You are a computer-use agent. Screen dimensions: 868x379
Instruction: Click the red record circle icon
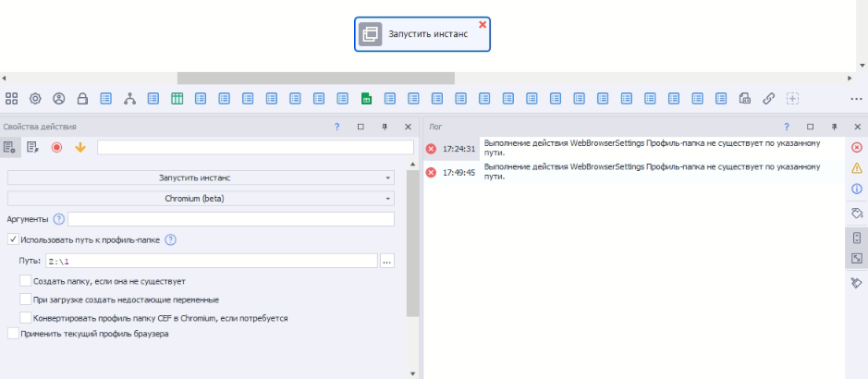coord(56,147)
